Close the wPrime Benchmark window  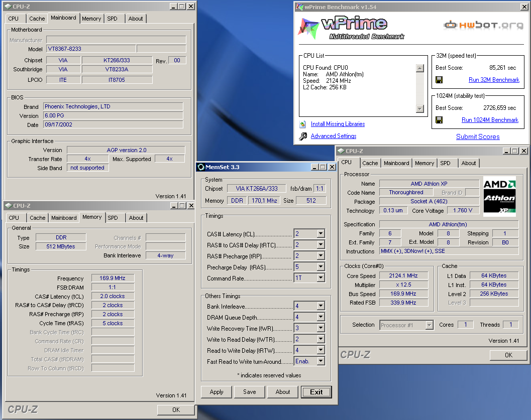click(x=523, y=7)
